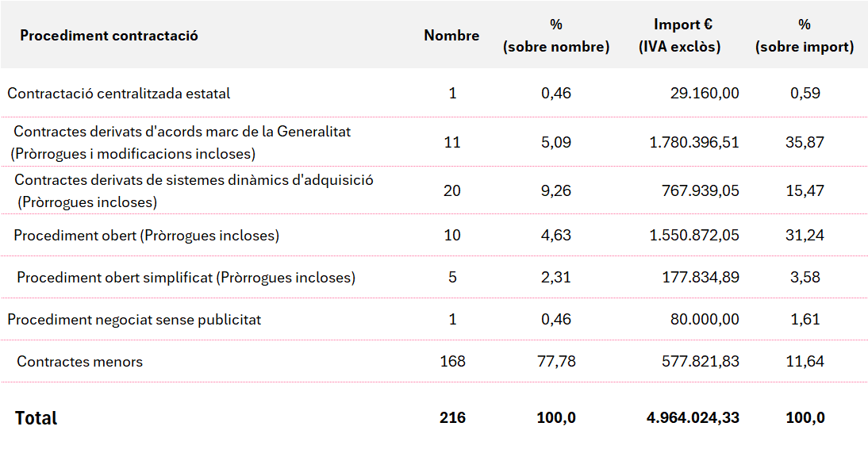868x461 pixels.
Task: Click the 'Total' row label
Action: [x=36, y=418]
